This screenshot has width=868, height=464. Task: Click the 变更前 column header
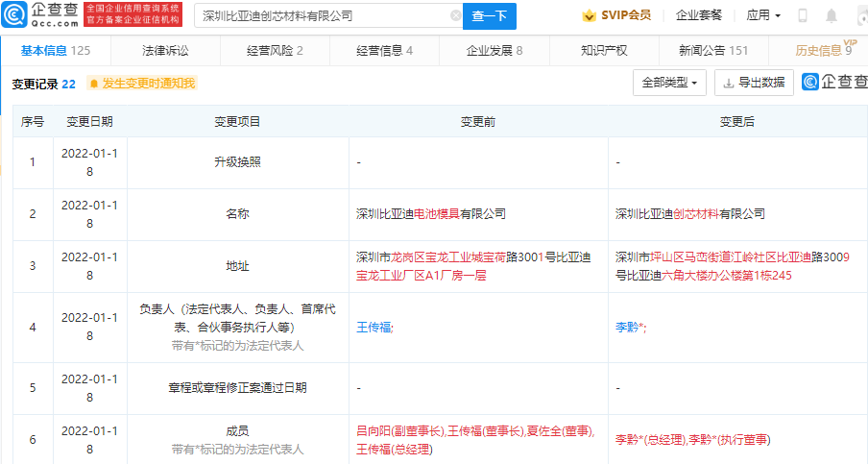478,122
